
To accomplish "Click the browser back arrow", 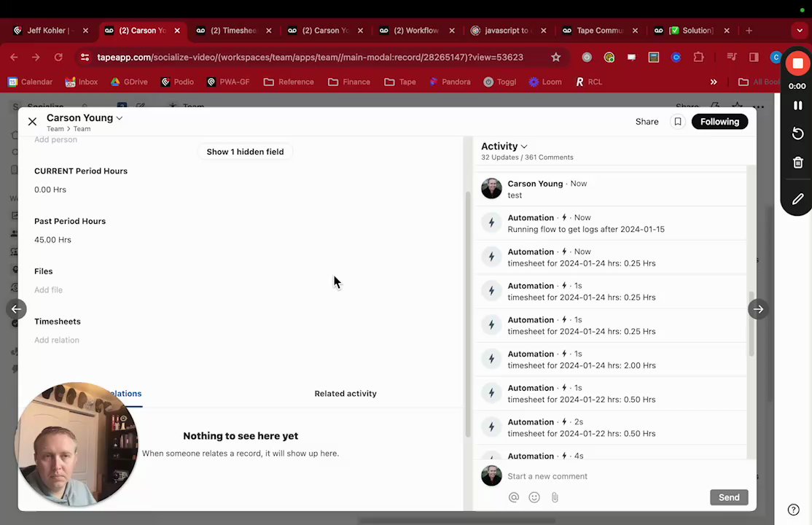I will pyautogui.click(x=14, y=58).
